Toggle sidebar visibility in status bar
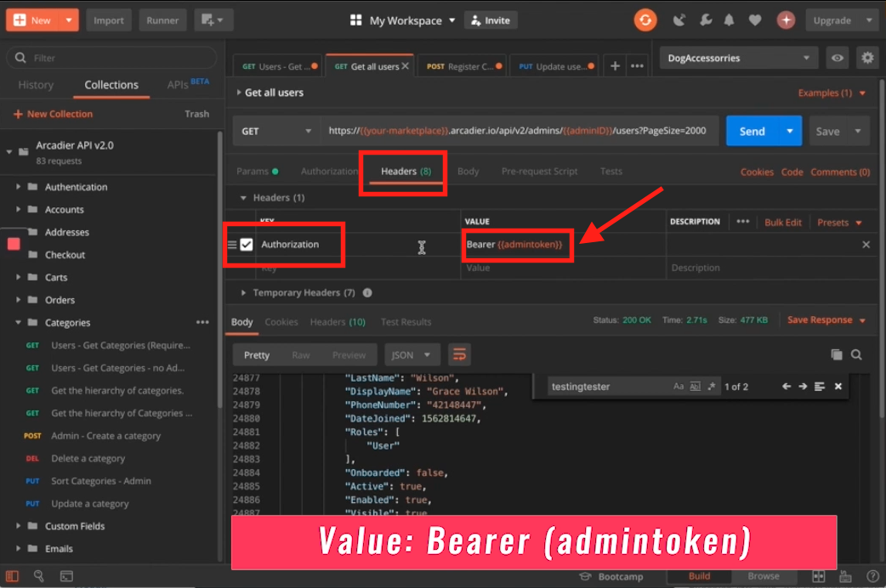This screenshot has width=886, height=588. tap(12, 576)
